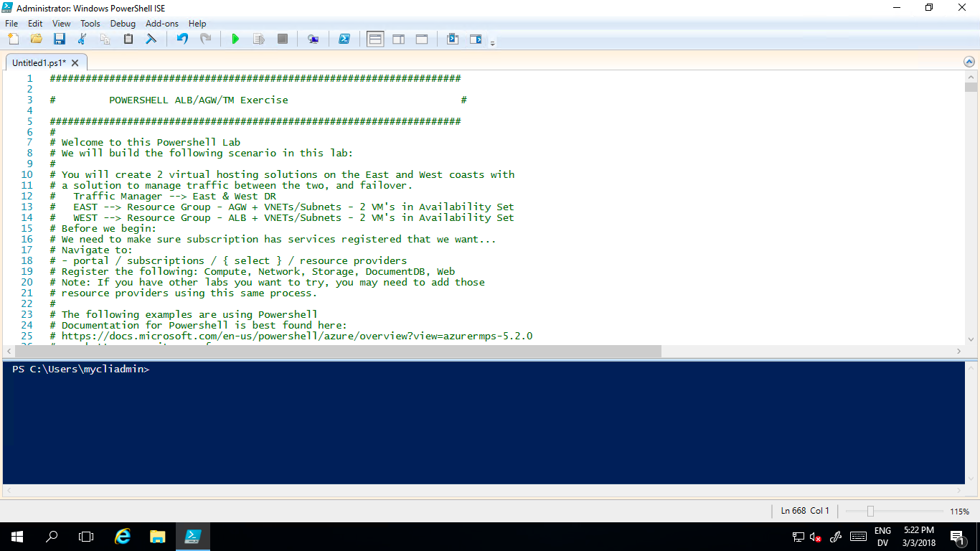This screenshot has height=551, width=980.
Task: Save the script with floppy disk icon
Action: pyautogui.click(x=60, y=39)
